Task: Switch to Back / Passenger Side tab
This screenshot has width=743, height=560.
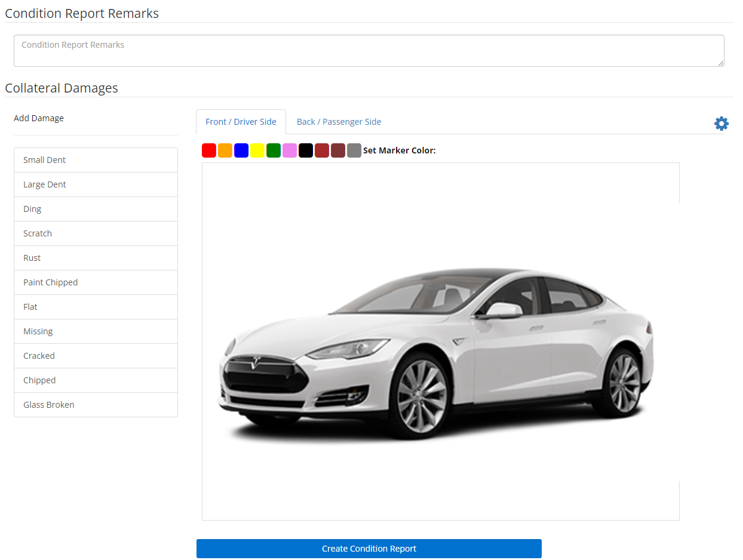Action: [x=339, y=122]
